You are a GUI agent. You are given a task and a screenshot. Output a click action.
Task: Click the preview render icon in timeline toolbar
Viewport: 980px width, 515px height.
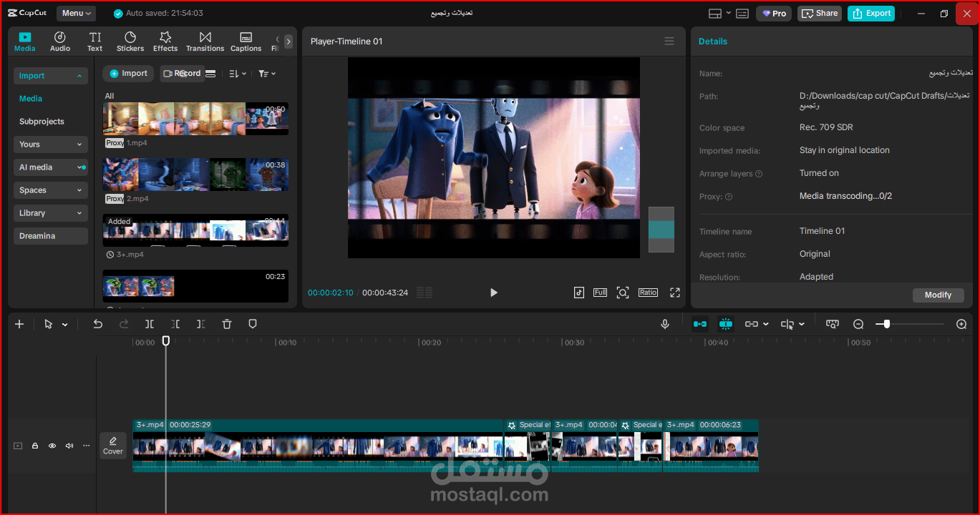(833, 324)
